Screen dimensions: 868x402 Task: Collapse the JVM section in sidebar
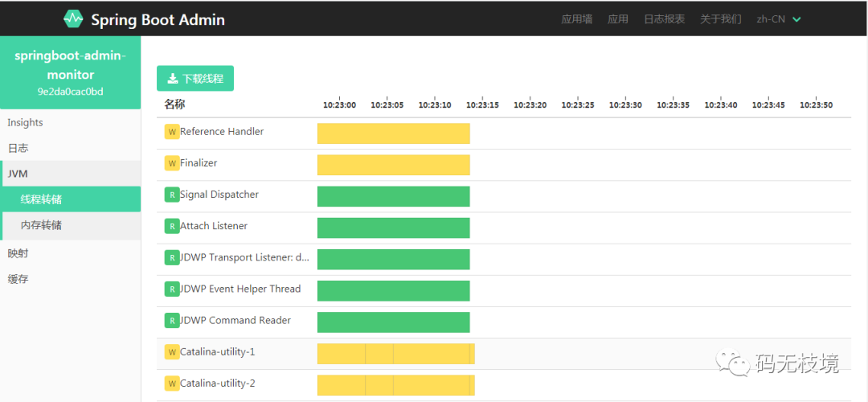(x=18, y=174)
